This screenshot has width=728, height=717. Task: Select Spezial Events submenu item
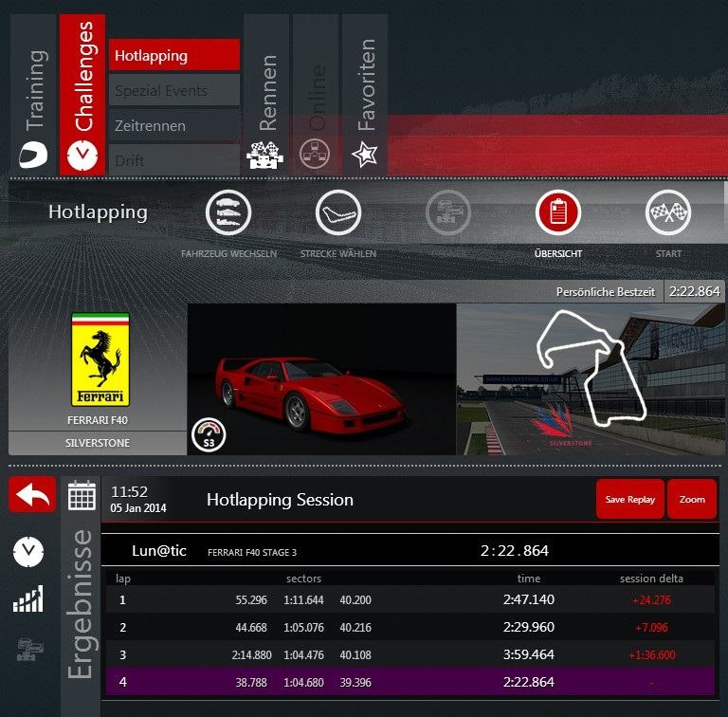[x=174, y=90]
